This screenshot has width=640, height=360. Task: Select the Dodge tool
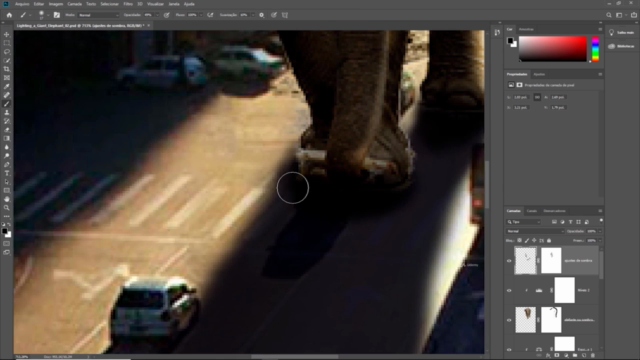pyautogui.click(x=7, y=156)
